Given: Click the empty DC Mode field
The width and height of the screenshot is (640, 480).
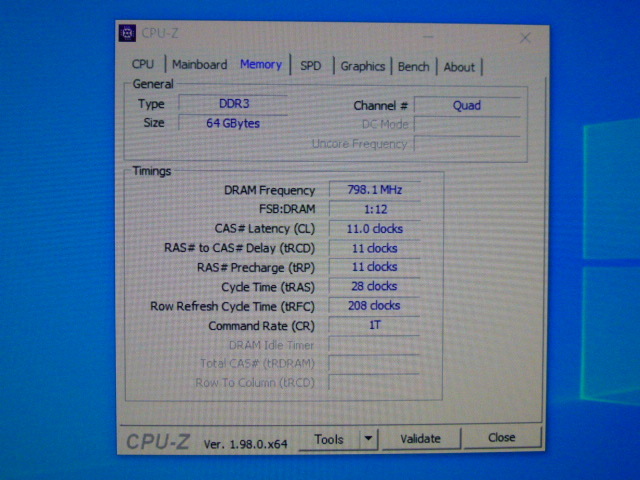Looking at the screenshot, I should [x=467, y=124].
